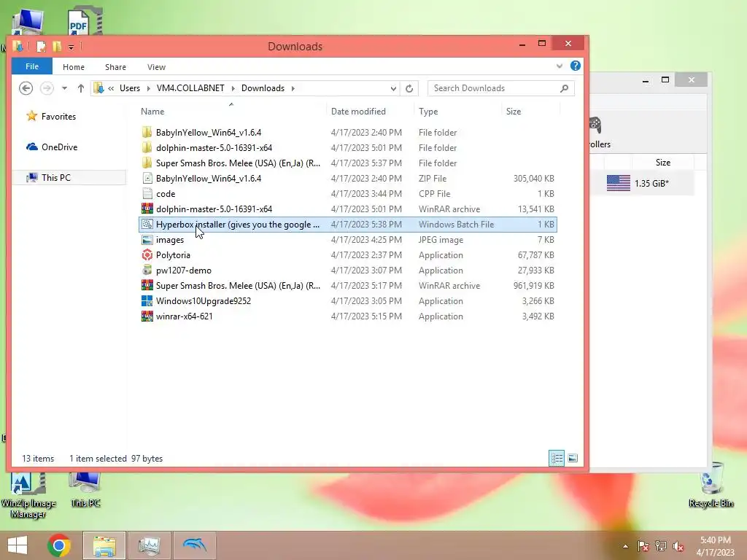747x560 pixels.
Task: Select the Hyperbox installer batch file icon
Action: tap(147, 224)
